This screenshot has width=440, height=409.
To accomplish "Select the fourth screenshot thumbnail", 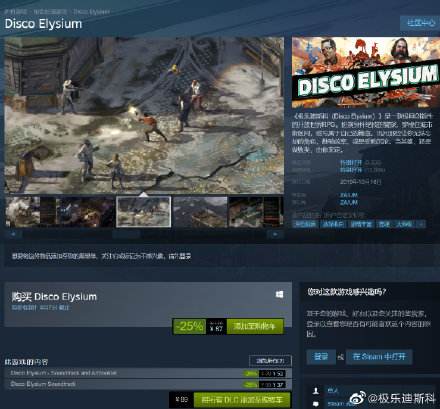I will (201, 212).
